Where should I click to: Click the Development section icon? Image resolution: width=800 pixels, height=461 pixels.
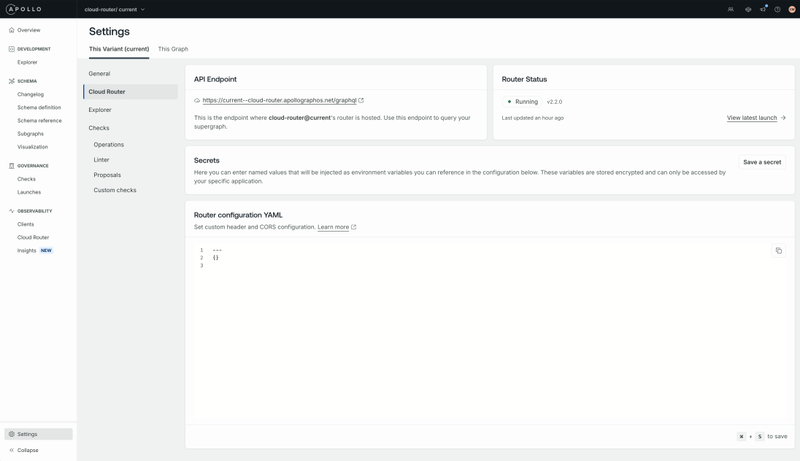(x=11, y=49)
